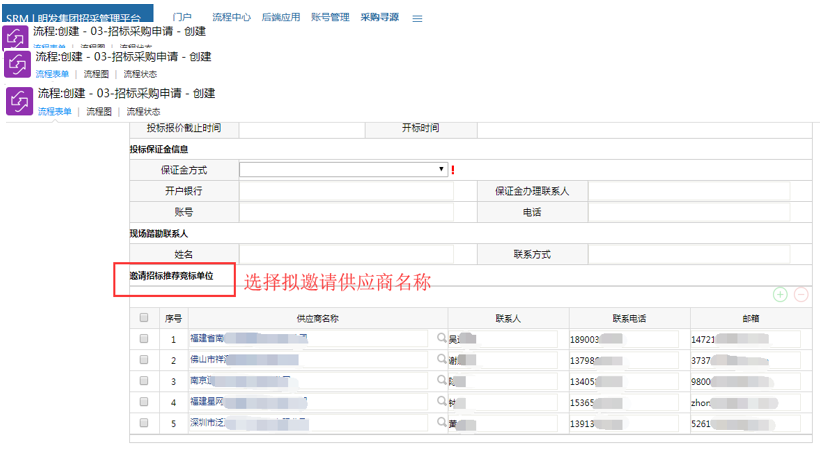Click the red remove supplier row icon
Screen dimensions: 820x451
pos(800,295)
